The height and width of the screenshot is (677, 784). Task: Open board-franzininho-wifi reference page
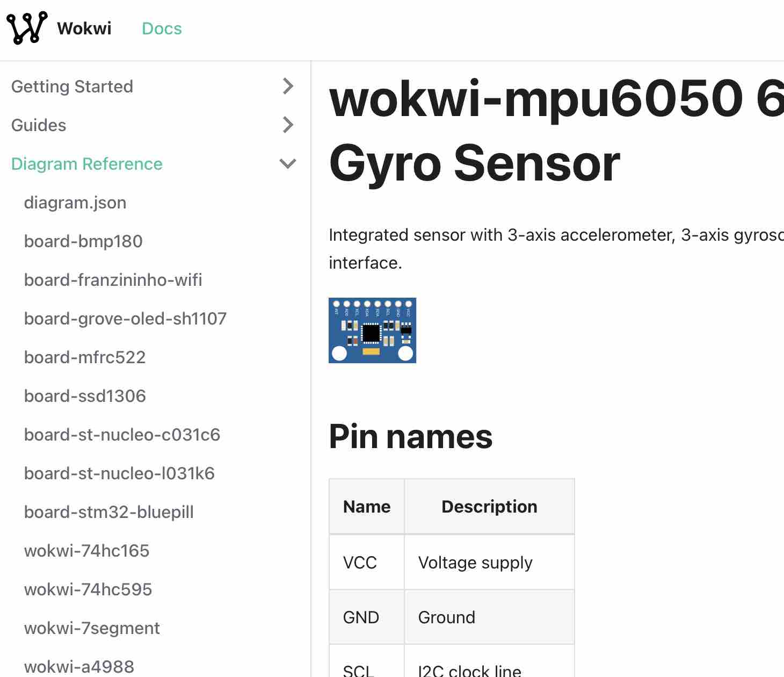click(x=113, y=280)
